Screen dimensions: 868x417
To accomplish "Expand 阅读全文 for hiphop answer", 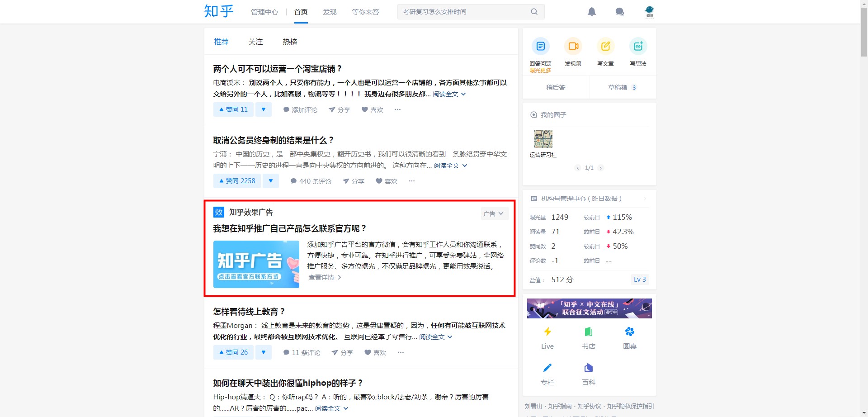I will tap(332, 408).
